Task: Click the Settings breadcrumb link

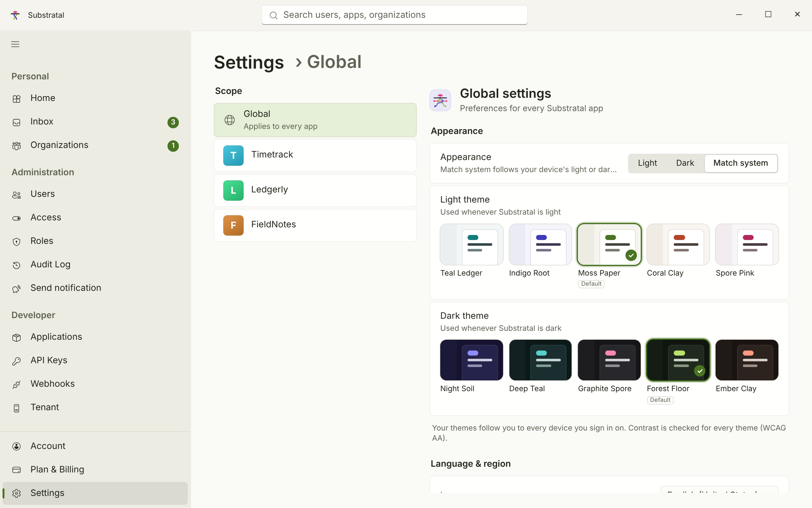Action: (249, 63)
